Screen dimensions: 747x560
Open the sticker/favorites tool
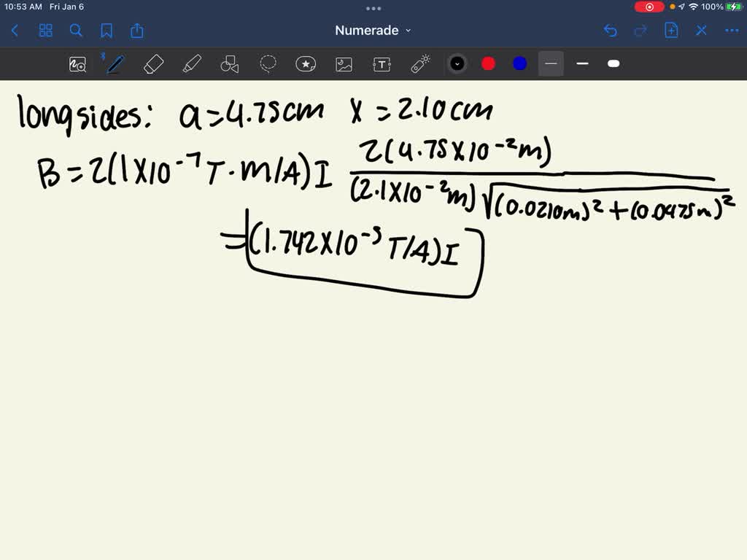tap(306, 63)
